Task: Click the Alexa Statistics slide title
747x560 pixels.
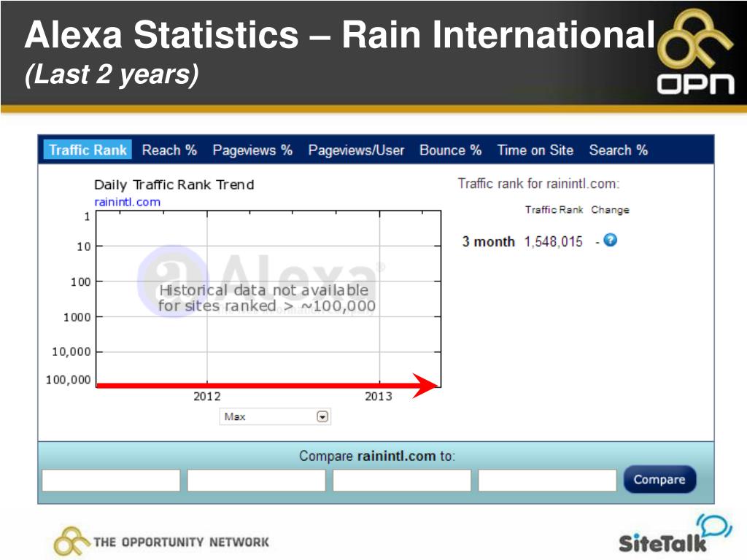Action: (x=340, y=35)
